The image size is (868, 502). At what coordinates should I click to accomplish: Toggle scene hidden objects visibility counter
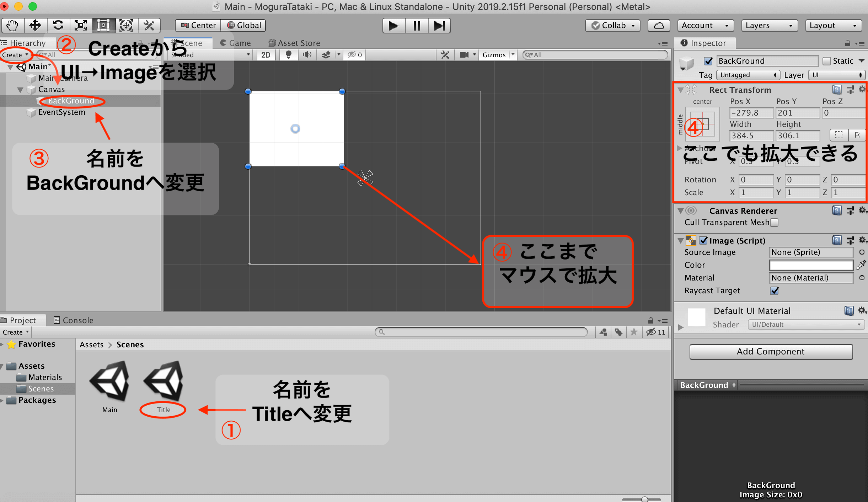(x=355, y=55)
